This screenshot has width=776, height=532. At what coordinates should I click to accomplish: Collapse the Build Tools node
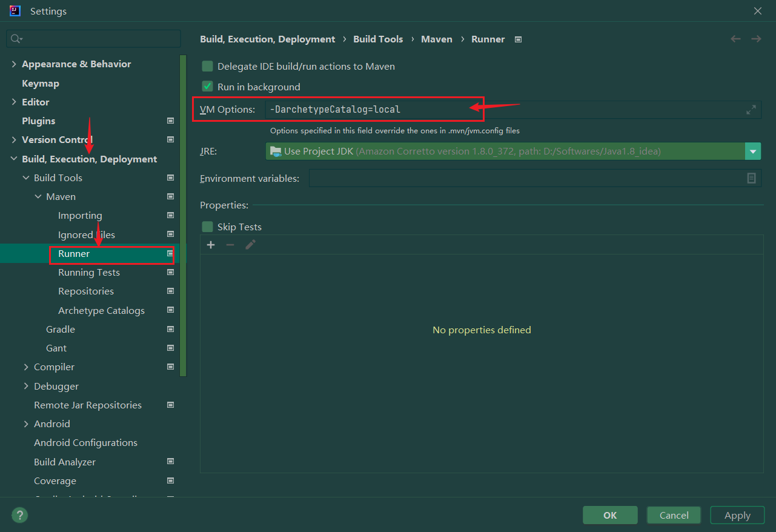pos(26,178)
